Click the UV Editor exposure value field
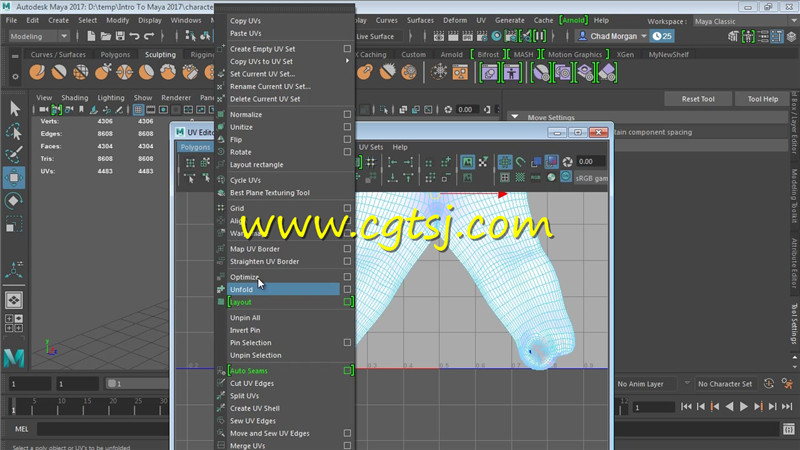Viewport: 800px width, 450px height. tap(591, 162)
